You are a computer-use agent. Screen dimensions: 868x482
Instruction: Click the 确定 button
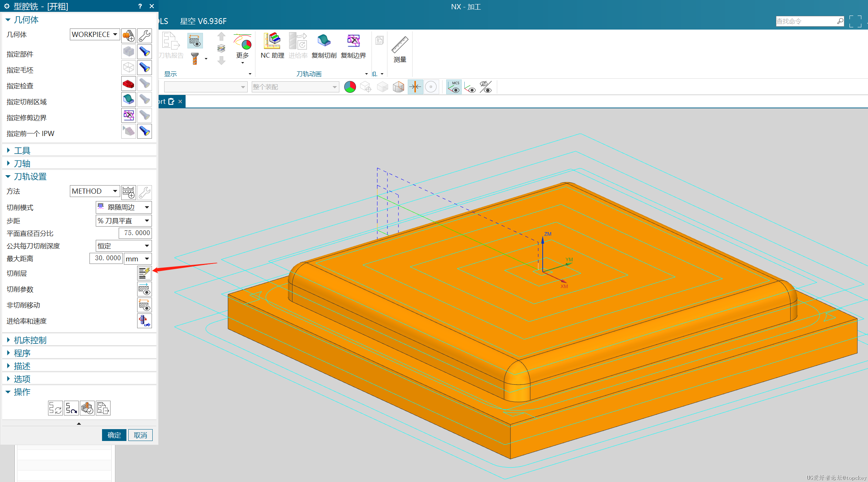click(x=114, y=435)
